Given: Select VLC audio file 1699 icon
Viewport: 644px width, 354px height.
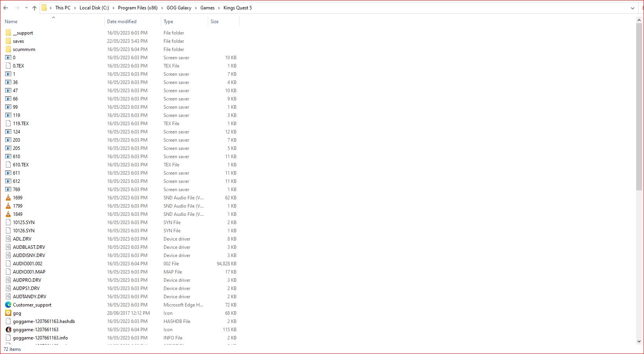Looking at the screenshot, I should 8,198.
